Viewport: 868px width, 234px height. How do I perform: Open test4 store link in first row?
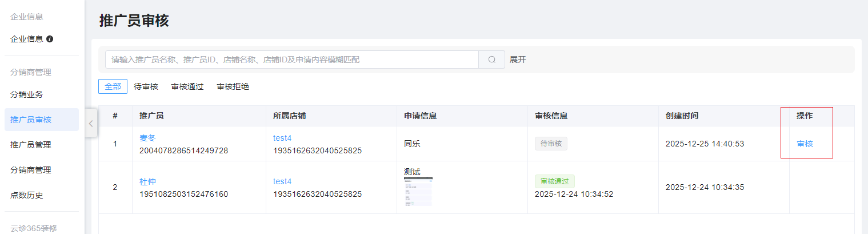point(282,138)
